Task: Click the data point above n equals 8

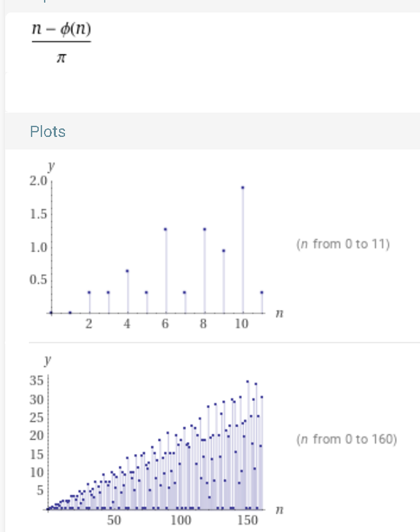Action: coord(205,229)
